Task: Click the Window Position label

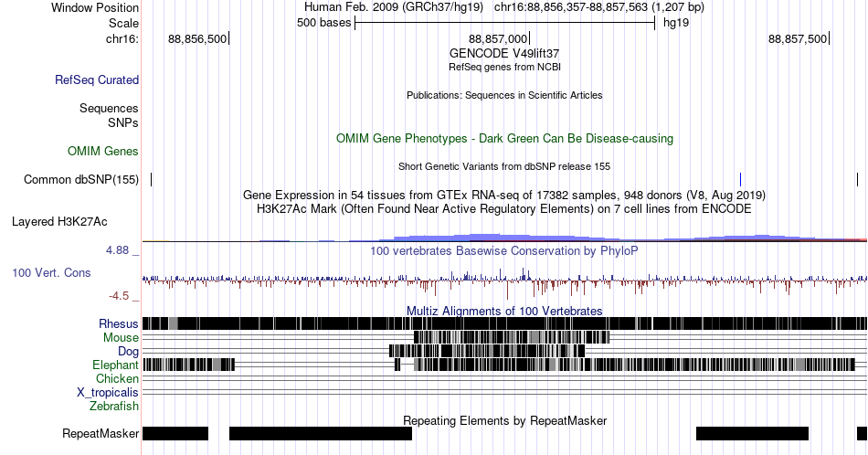Action: tap(95, 7)
